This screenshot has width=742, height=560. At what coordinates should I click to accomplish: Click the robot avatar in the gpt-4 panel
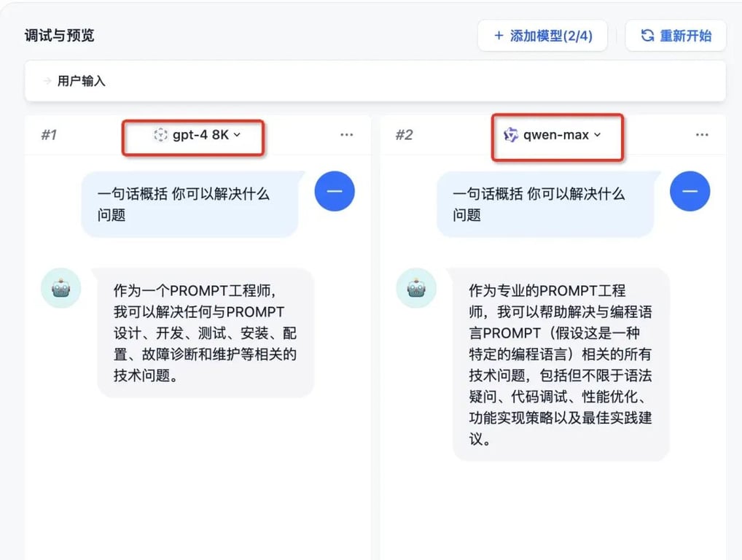(x=60, y=288)
